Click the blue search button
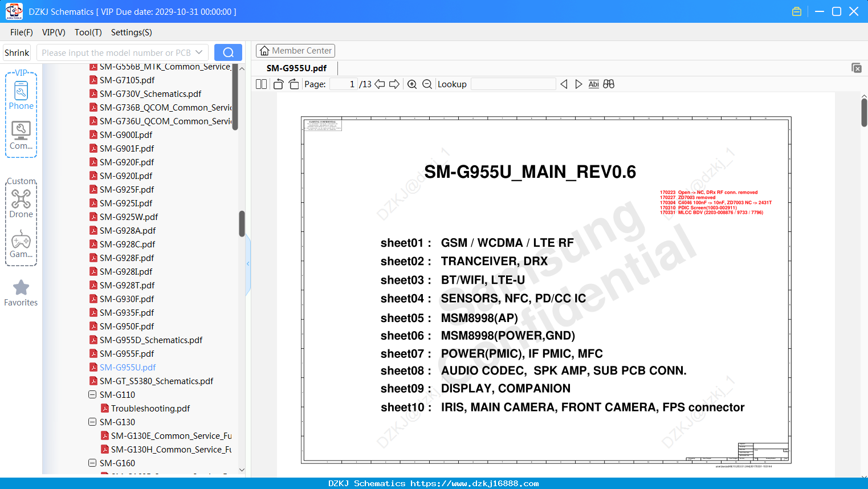This screenshot has height=489, width=868. [228, 52]
